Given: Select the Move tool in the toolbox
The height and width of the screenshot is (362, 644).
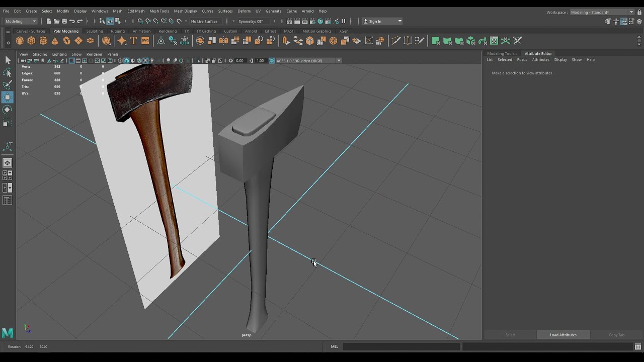Looking at the screenshot, I should pos(8,97).
